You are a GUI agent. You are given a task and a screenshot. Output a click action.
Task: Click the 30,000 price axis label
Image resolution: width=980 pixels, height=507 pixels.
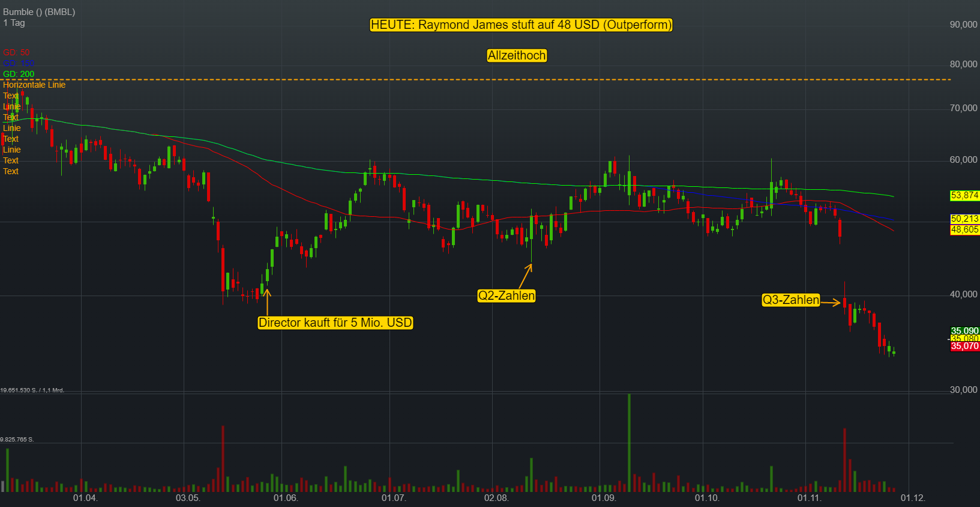pos(964,390)
